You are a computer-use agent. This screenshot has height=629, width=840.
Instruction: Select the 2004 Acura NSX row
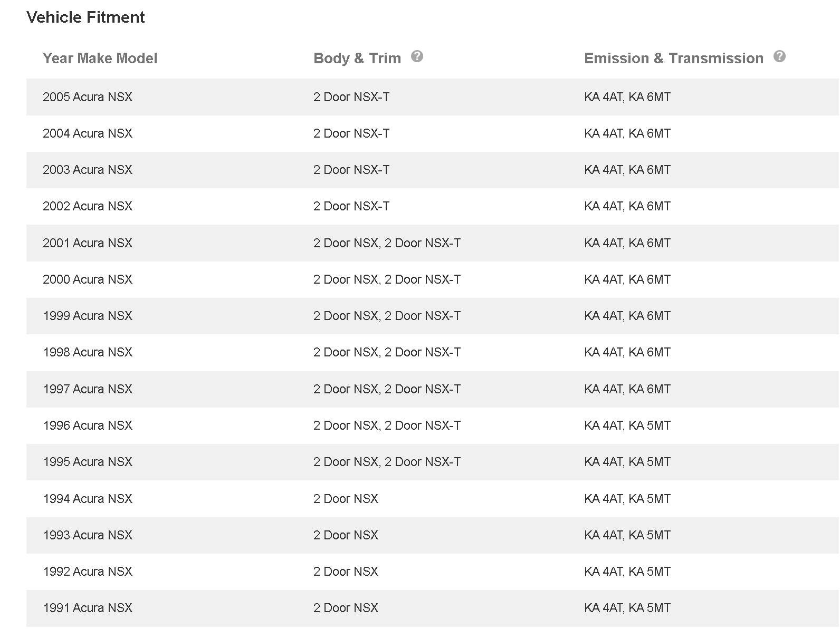[433, 133]
